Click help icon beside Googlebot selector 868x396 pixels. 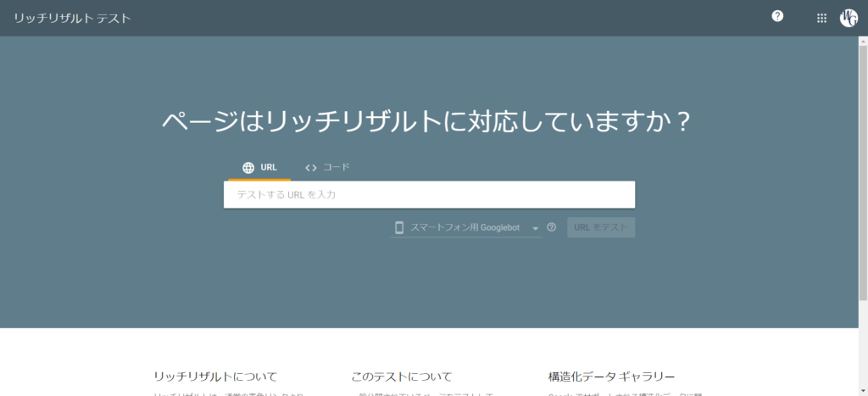551,227
